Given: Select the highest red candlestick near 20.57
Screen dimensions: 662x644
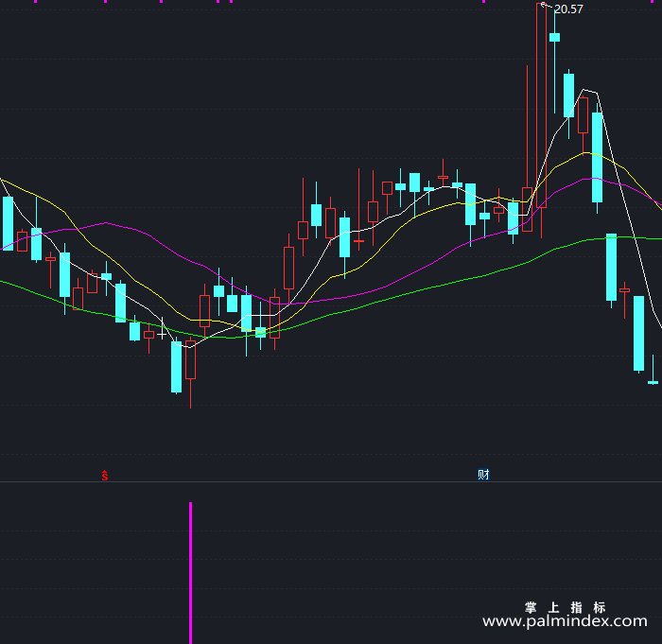Looking at the screenshot, I should pyautogui.click(x=541, y=120).
